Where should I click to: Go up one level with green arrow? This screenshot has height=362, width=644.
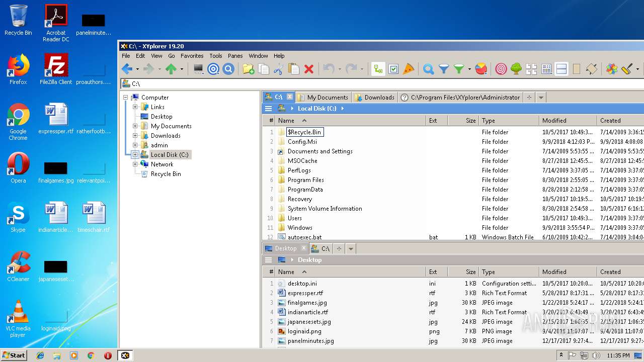point(171,69)
